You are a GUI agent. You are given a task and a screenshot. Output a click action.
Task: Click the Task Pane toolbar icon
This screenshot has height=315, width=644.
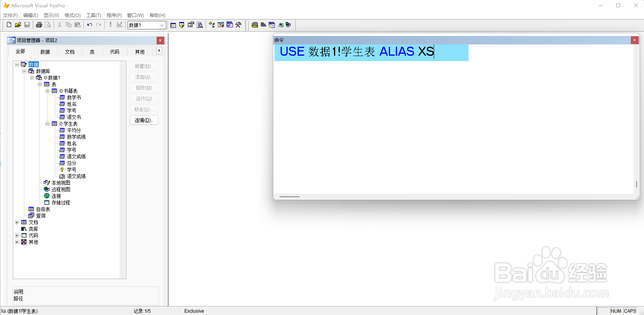click(230, 25)
